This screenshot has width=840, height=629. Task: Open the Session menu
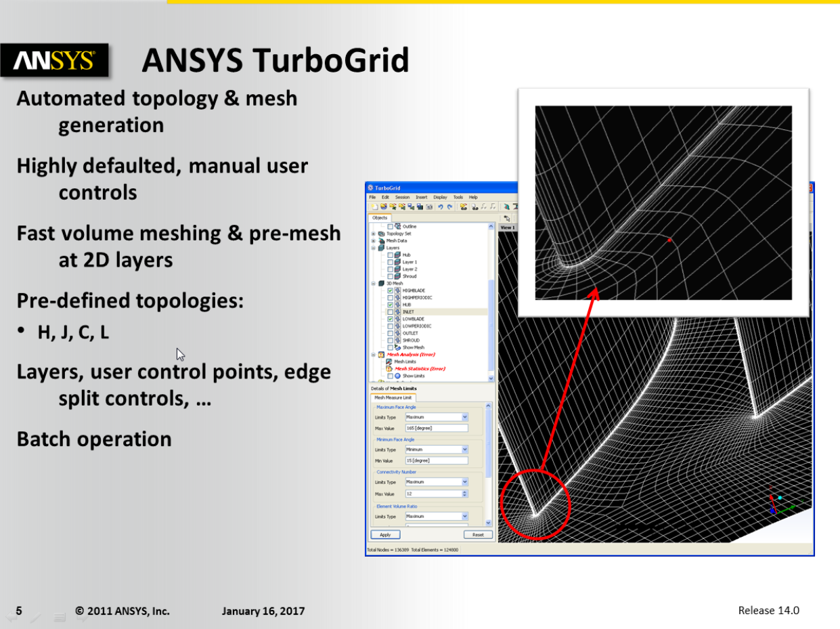(x=403, y=197)
